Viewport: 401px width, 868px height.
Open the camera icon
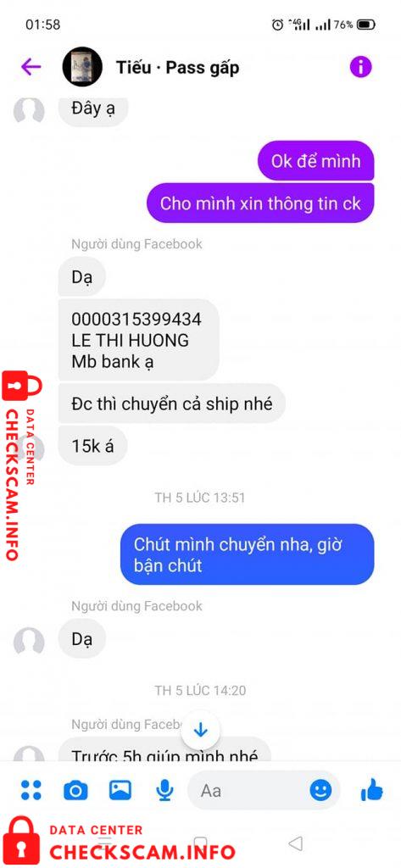click(x=75, y=790)
